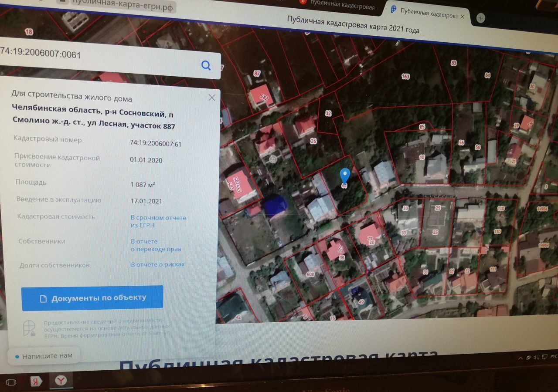This screenshot has width=558, height=392.
Task: Click the Yandex Browser 'Y' taskbar icon
Action: 61,381
